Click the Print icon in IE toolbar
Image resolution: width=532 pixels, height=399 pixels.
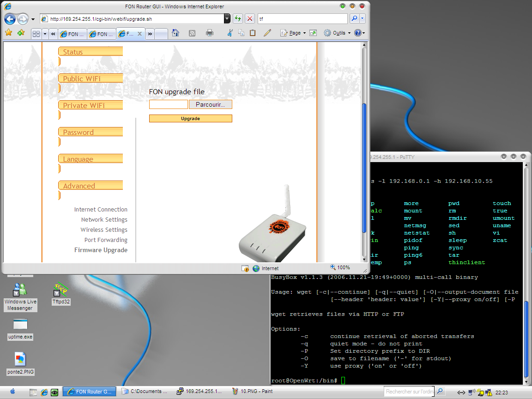point(210,33)
